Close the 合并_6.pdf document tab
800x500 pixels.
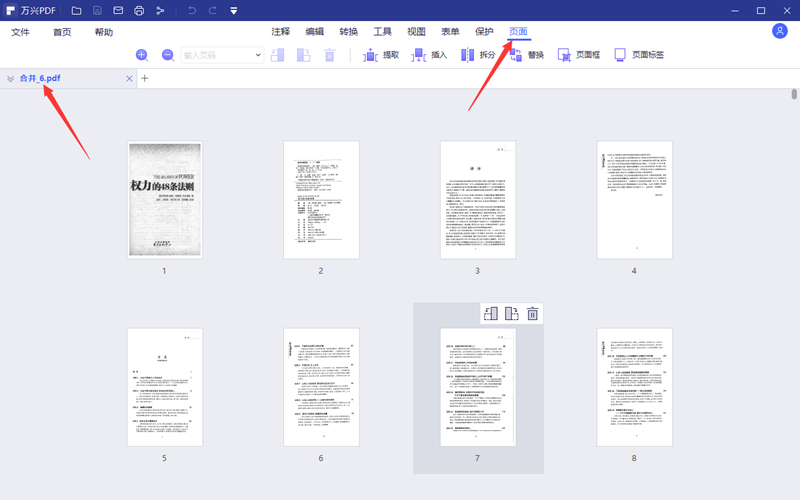pyautogui.click(x=129, y=78)
